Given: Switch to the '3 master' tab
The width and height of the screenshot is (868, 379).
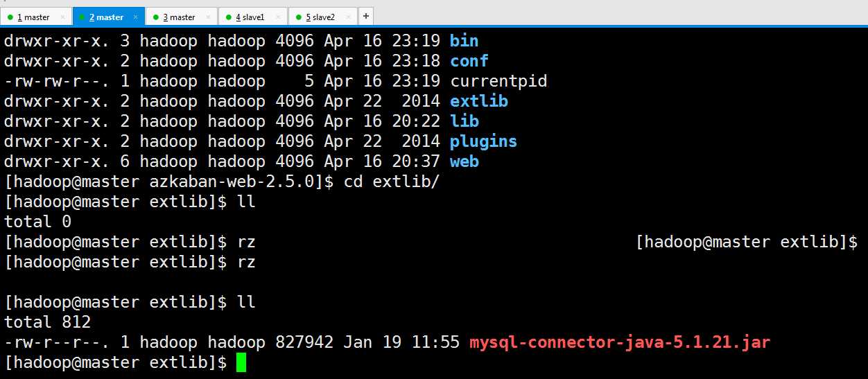Looking at the screenshot, I should 182,17.
